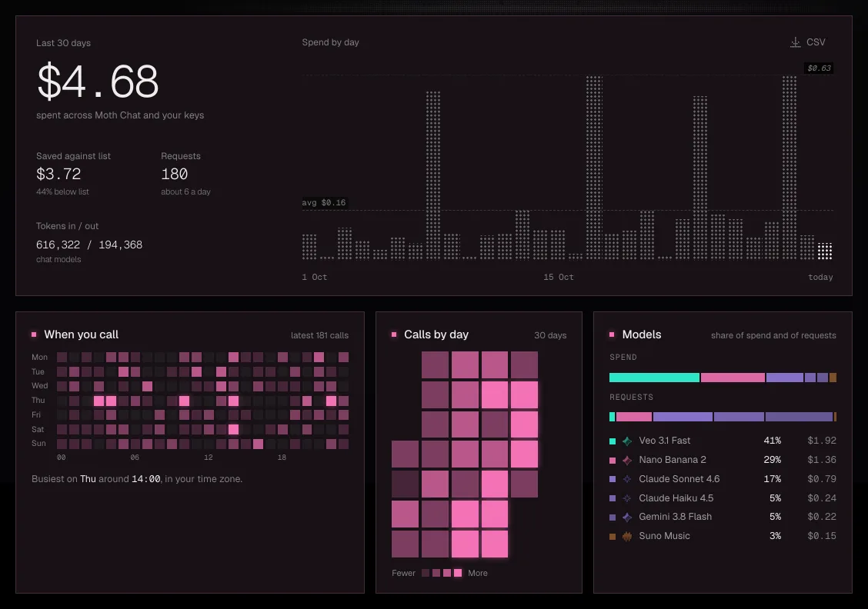Select the Gemini 3.8 Flash model name

pyautogui.click(x=676, y=517)
